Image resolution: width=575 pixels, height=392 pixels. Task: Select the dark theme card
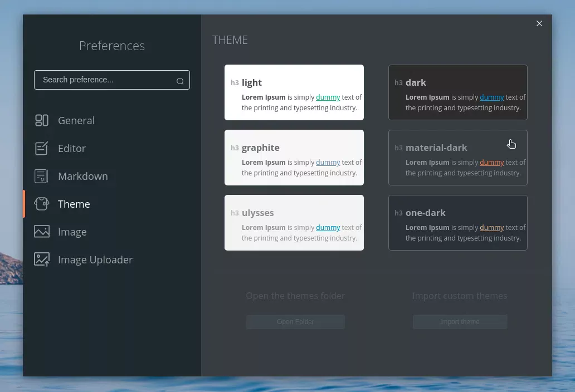[x=457, y=92]
